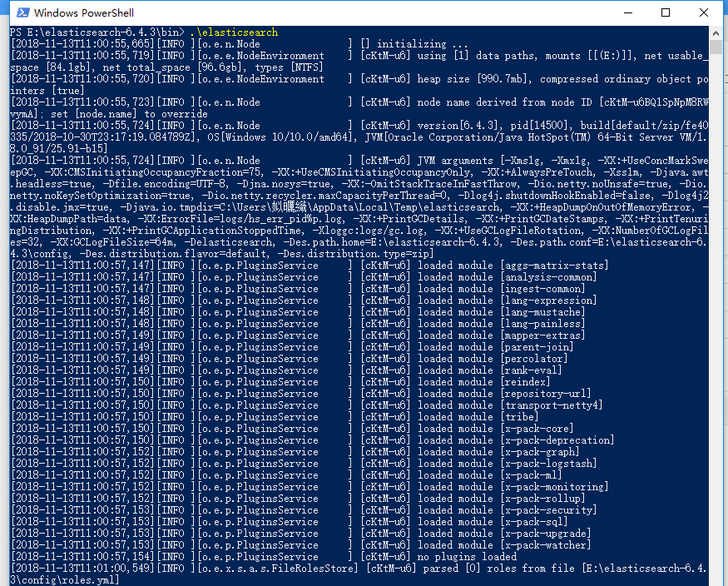Click the 'version[6.4.3]' log text
Image resolution: width=728 pixels, height=586 pixels.
[460, 126]
